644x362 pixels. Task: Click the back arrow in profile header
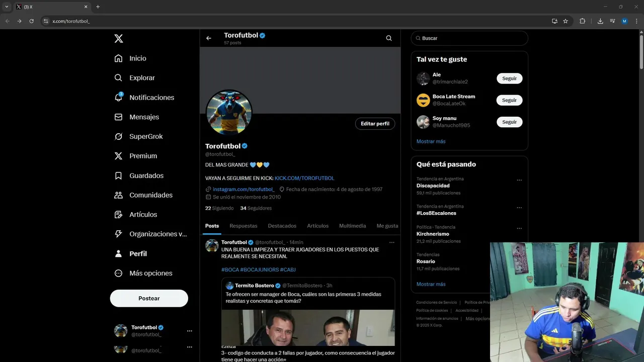pyautogui.click(x=209, y=38)
